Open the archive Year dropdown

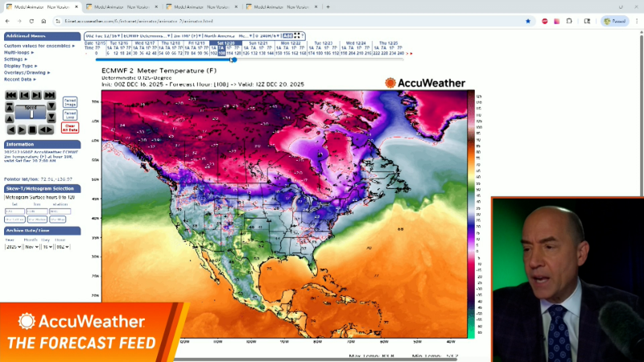pyautogui.click(x=13, y=247)
